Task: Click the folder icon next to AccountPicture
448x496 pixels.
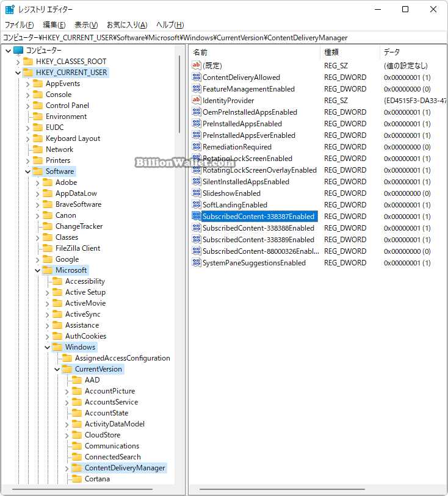Action: click(77, 391)
